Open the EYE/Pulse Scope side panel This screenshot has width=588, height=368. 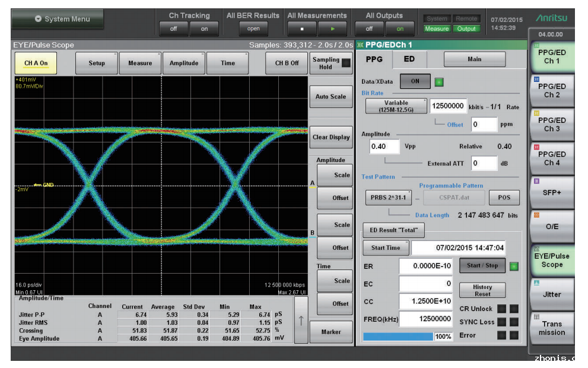551,261
